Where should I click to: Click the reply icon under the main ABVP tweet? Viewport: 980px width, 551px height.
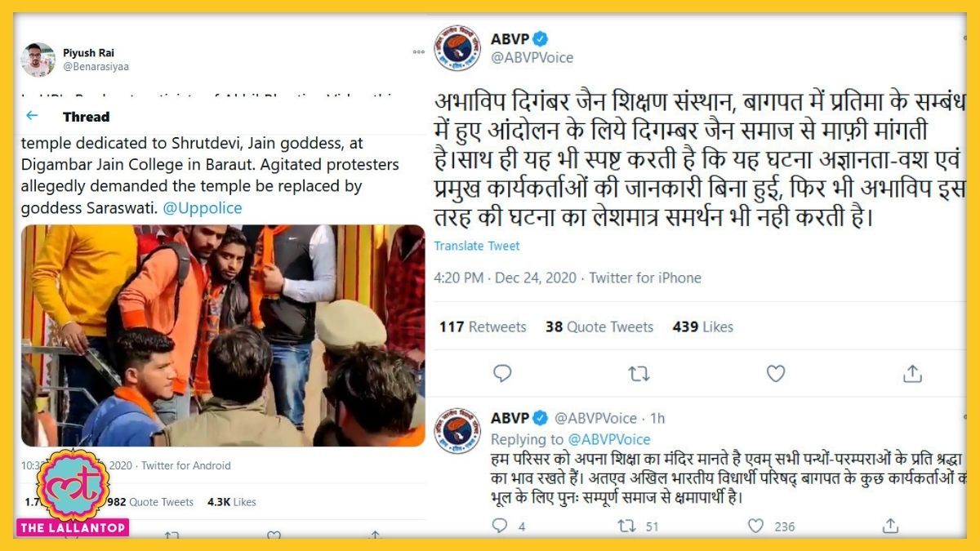pyautogui.click(x=502, y=374)
